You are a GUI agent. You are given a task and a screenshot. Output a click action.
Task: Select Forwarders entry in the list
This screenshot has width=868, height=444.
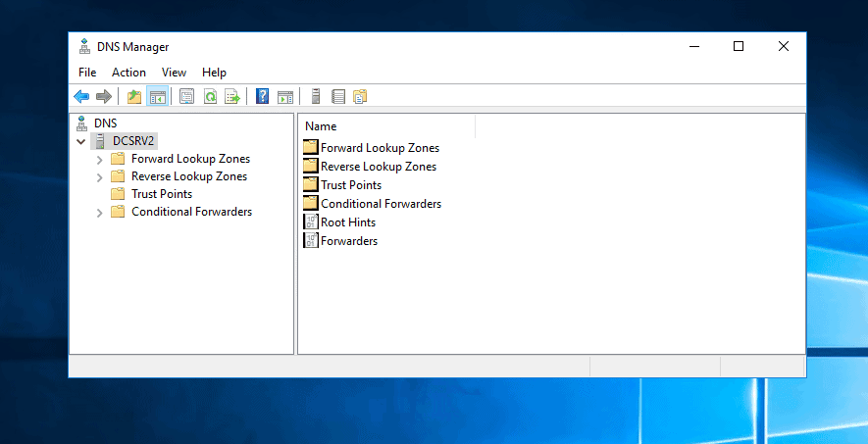[349, 241]
